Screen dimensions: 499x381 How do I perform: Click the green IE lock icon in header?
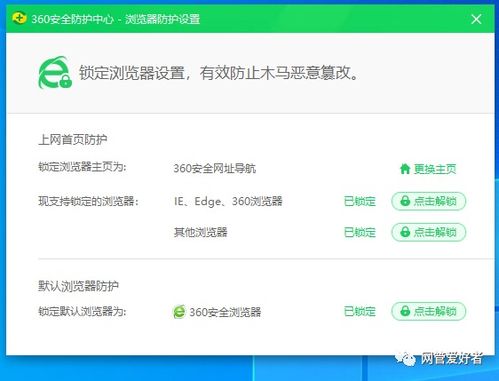[55, 72]
